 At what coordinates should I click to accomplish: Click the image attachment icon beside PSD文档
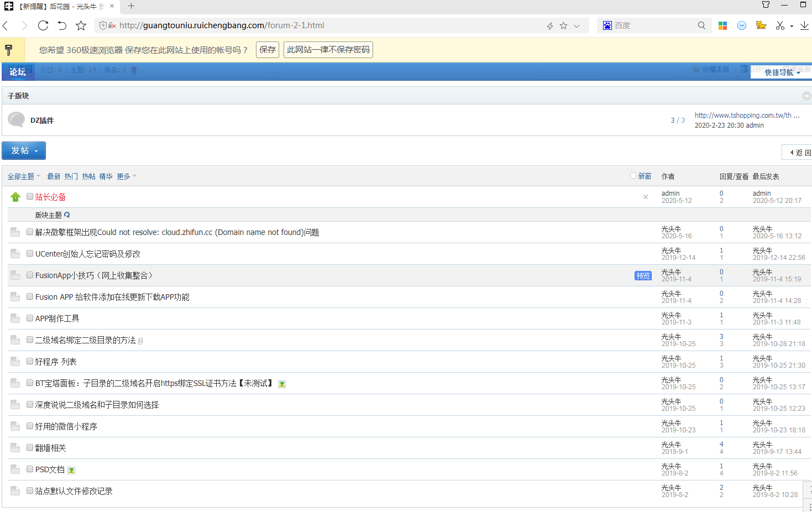71,471
